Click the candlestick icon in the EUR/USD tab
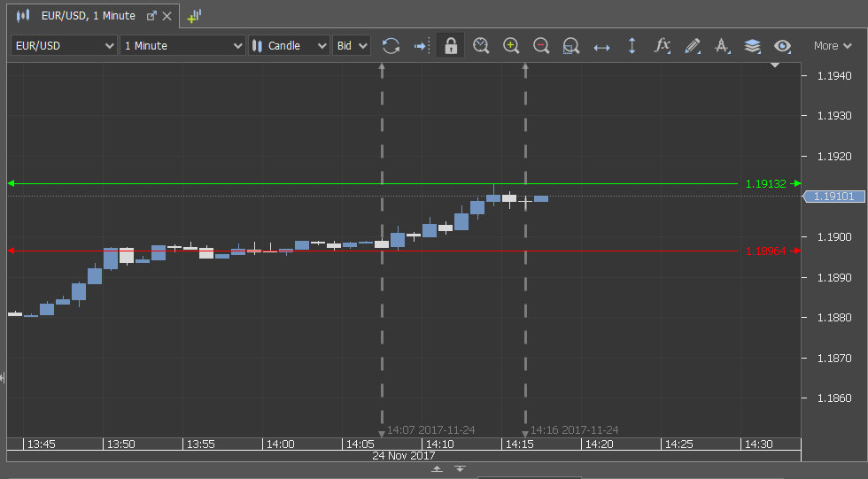This screenshot has height=479, width=868. click(23, 15)
